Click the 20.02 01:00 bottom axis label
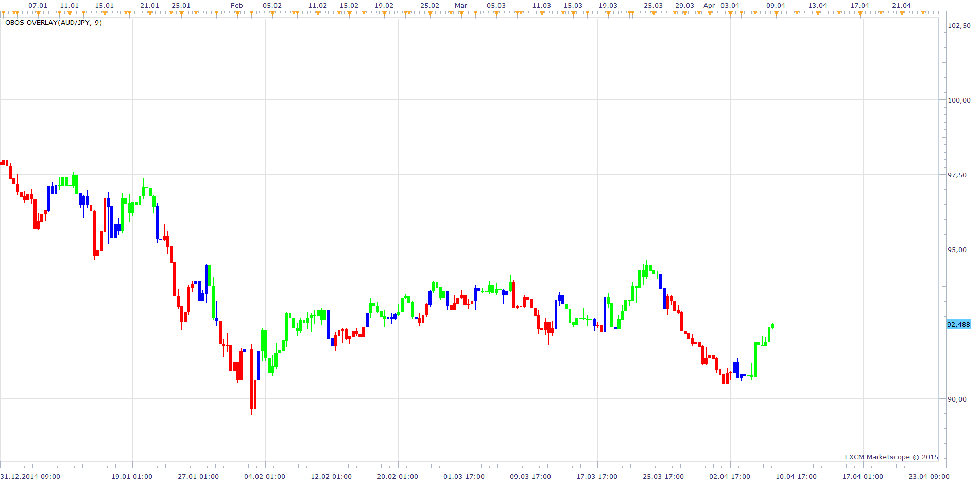 [398, 476]
